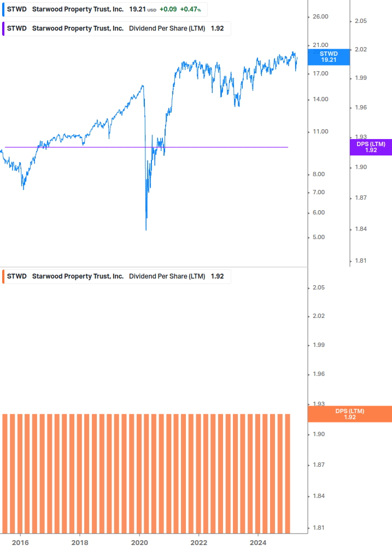
Task: Click the orange color bar beside the lower DPS legend
Action: pos(3,276)
